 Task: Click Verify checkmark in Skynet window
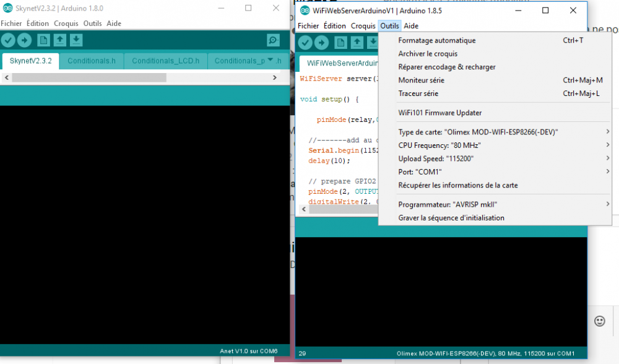tap(8, 40)
